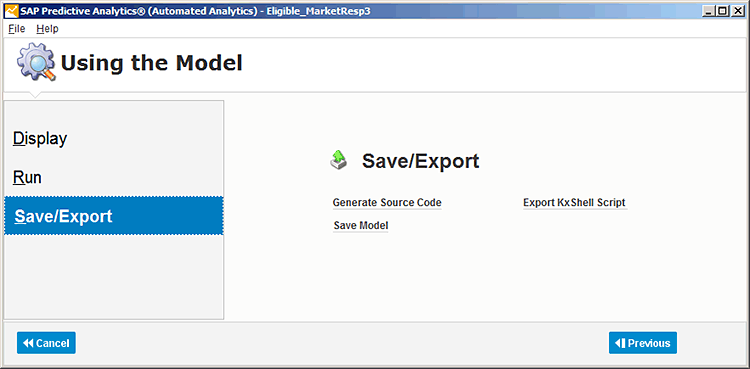Click the Save/Export panel heading text
Screen dimensions: 750x369
[x=420, y=162]
